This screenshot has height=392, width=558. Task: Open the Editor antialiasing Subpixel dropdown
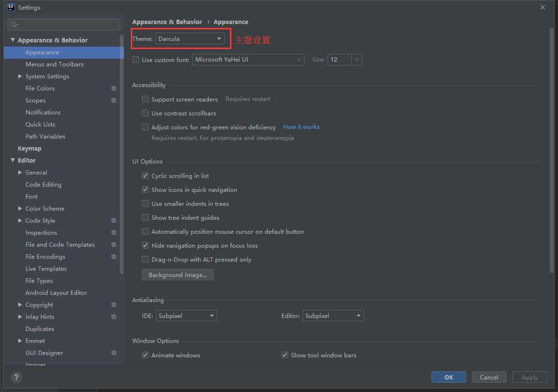[x=333, y=316]
